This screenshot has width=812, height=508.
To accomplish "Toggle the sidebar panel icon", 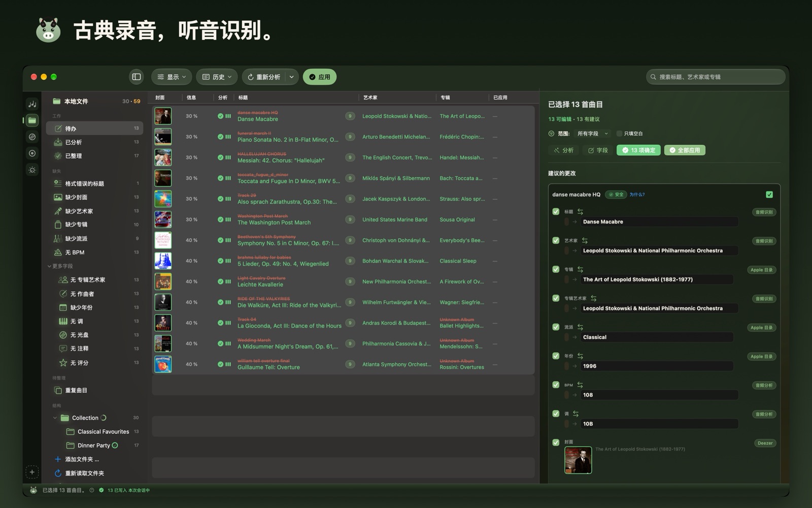I will pos(137,77).
